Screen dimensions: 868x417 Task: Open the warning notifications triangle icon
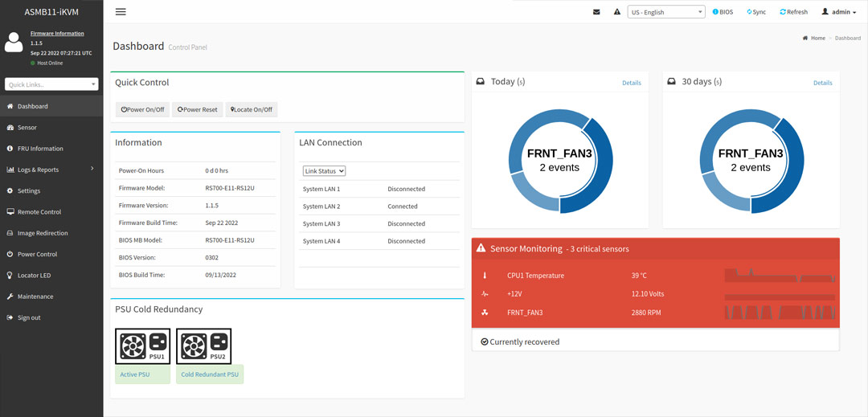pos(617,11)
